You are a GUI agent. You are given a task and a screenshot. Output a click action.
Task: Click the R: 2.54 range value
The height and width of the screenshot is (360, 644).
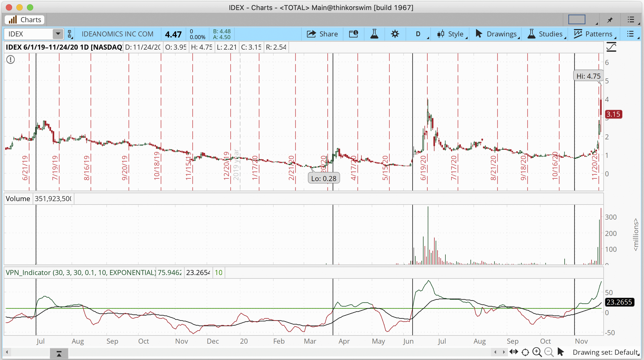tap(276, 47)
